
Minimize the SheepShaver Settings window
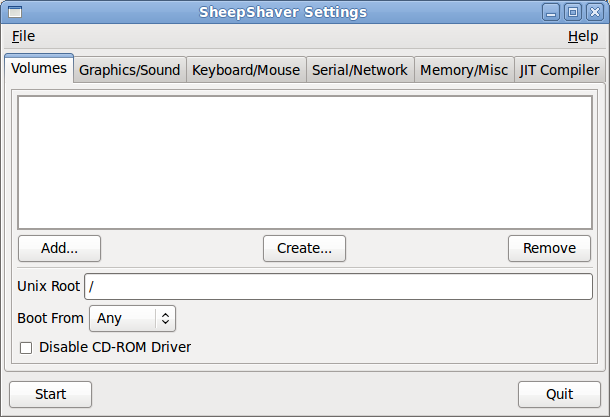tap(551, 12)
